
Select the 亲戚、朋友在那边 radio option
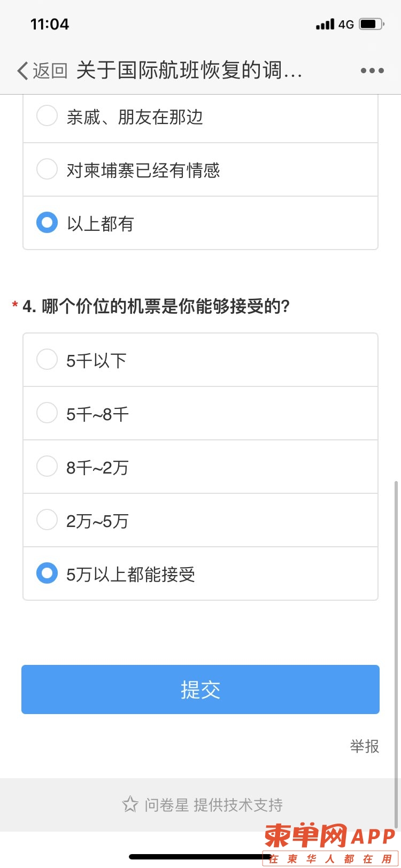[x=200, y=117]
